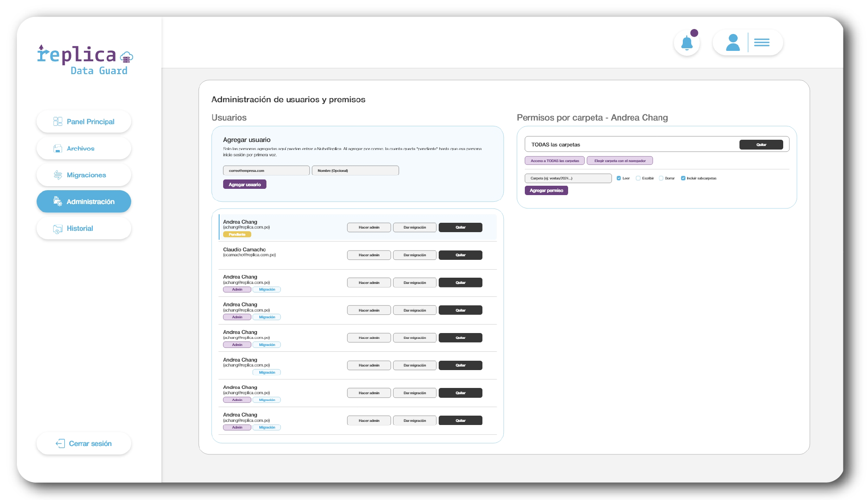Click the Agregar usuario button
Image resolution: width=868 pixels, height=500 pixels.
(x=245, y=184)
